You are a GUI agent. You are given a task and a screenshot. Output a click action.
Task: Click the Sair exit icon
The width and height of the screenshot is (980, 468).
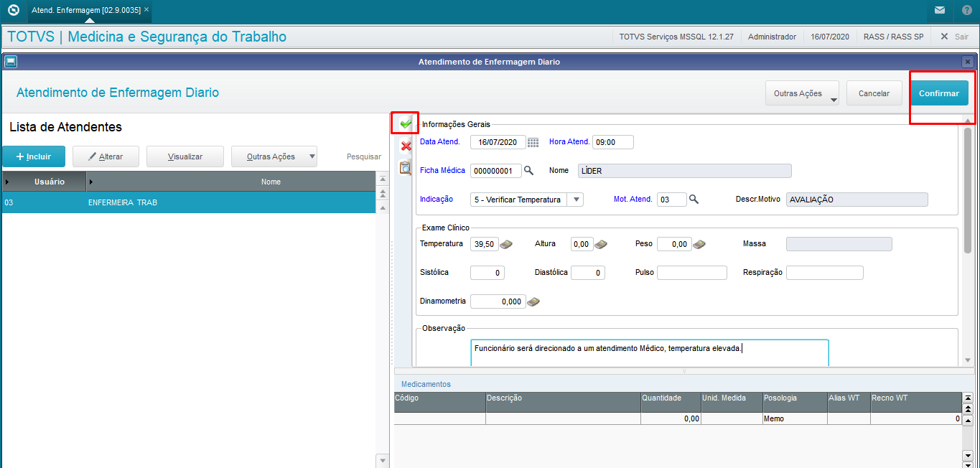(944, 36)
